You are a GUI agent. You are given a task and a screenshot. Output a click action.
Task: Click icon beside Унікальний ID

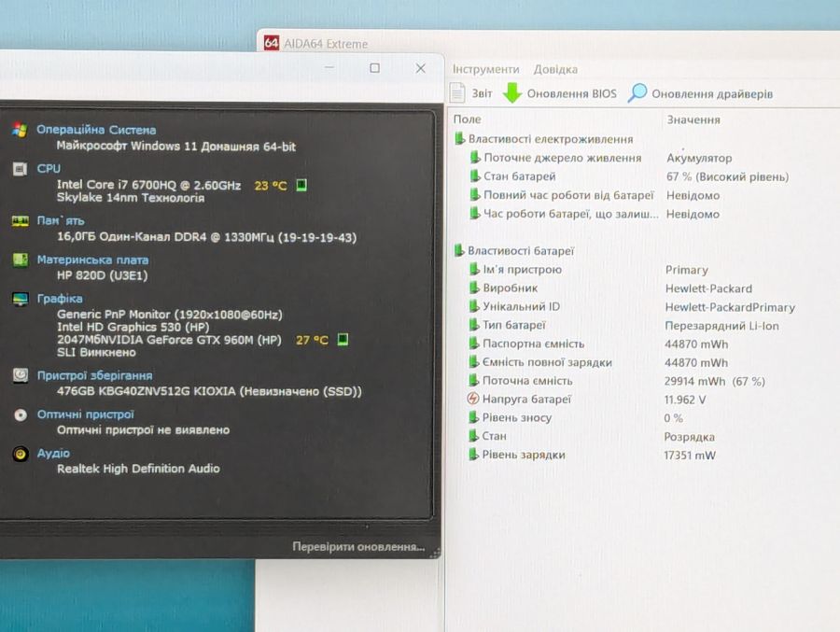click(473, 306)
